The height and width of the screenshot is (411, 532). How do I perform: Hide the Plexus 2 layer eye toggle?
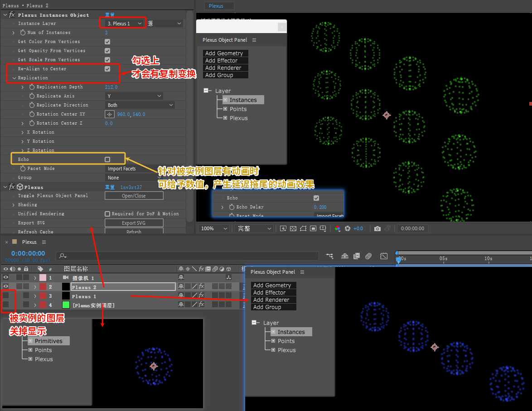point(6,286)
